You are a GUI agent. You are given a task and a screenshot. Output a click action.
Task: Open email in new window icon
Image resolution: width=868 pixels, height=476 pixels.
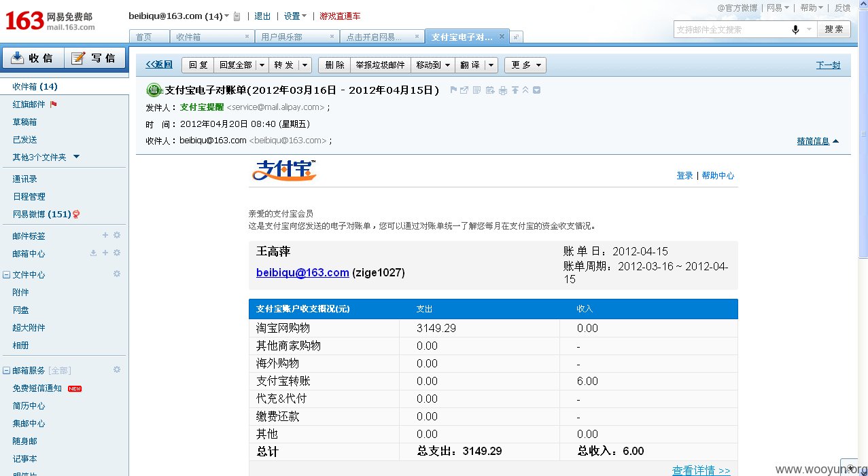click(x=464, y=90)
